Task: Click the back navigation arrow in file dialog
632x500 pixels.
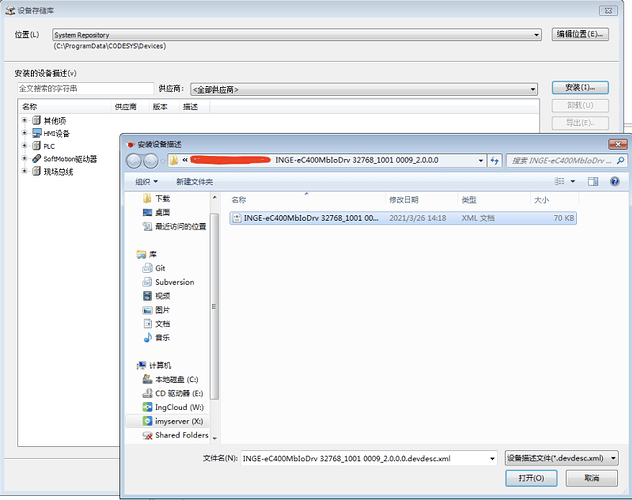Action: click(134, 161)
